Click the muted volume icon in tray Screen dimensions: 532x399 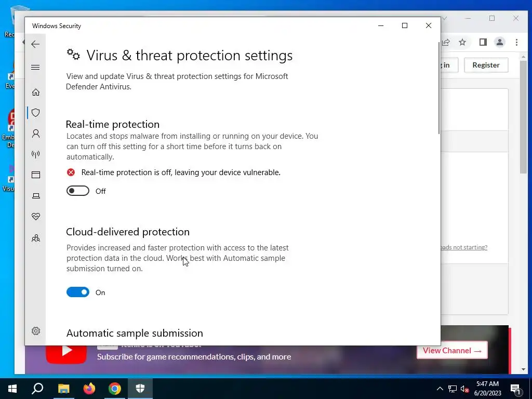tap(464, 389)
